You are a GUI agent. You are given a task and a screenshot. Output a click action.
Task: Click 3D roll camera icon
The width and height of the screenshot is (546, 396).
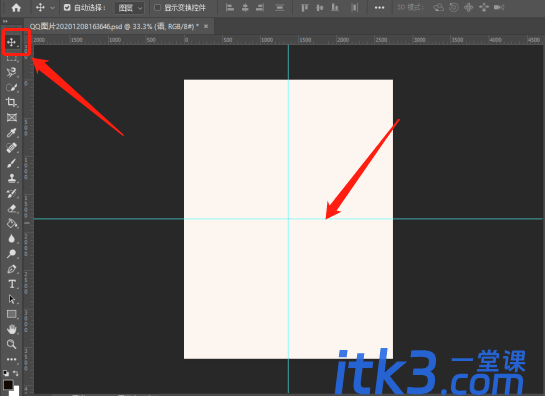click(454, 7)
